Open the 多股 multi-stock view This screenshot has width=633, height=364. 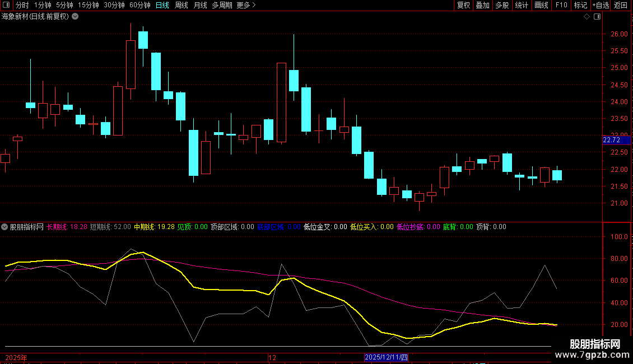coord(502,5)
